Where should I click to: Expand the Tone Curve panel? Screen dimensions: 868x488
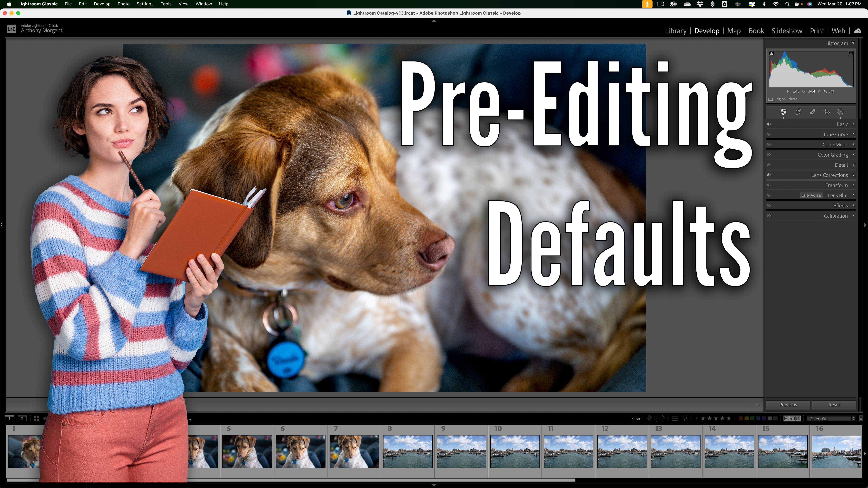coord(835,134)
